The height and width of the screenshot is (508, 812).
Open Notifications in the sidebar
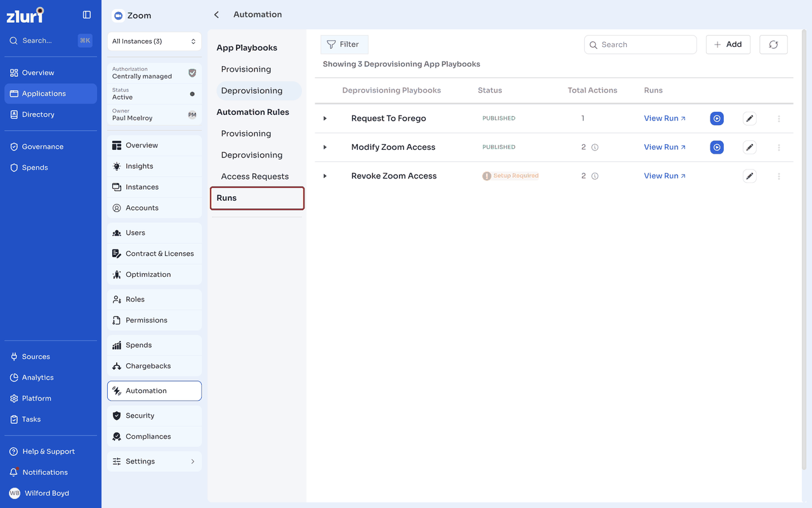point(51,472)
